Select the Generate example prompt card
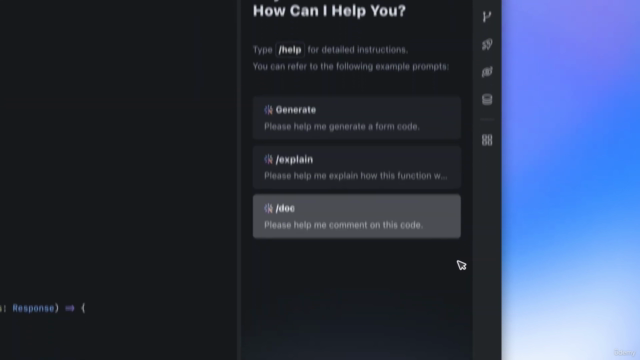 click(x=357, y=118)
